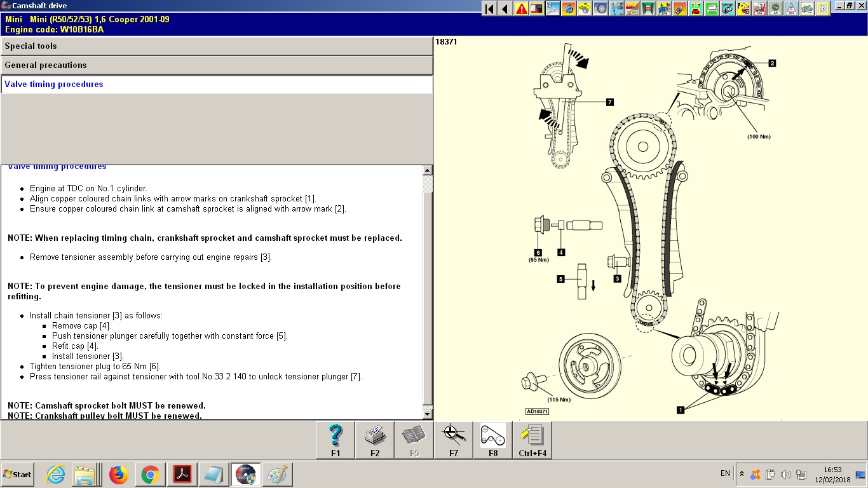The width and height of the screenshot is (868, 488).
Task: Click the text panel scroll down arrow
Action: [x=428, y=414]
